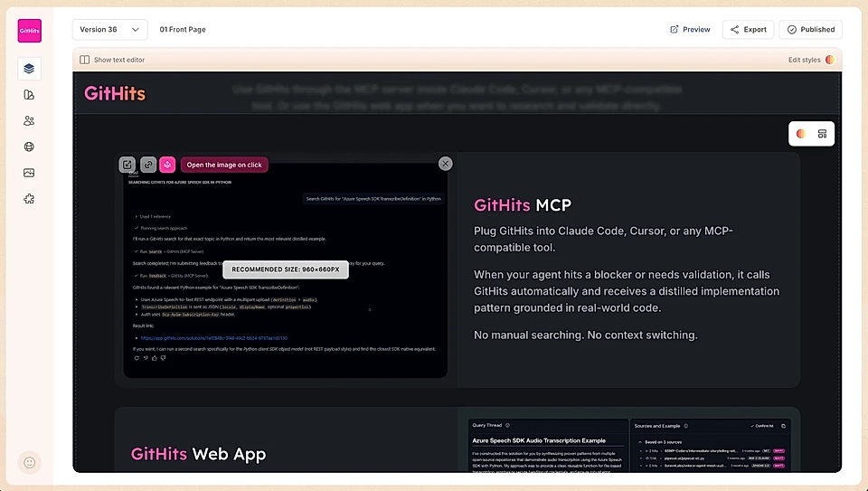Open the Edit styles color swatch

[x=830, y=60]
